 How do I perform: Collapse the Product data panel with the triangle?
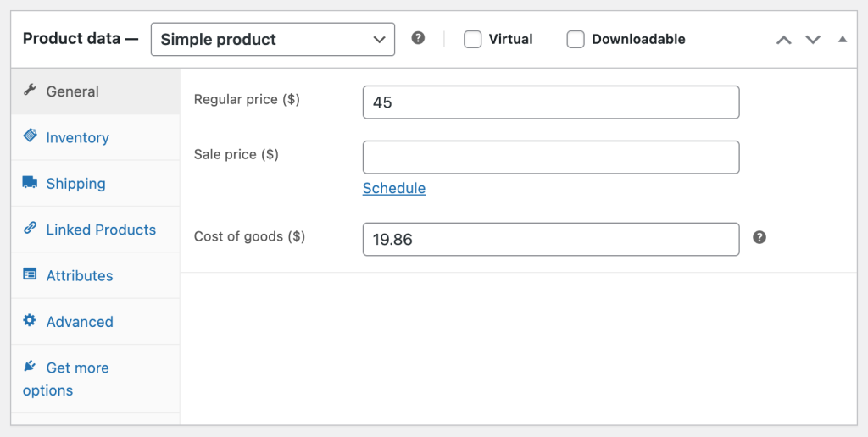click(x=842, y=39)
